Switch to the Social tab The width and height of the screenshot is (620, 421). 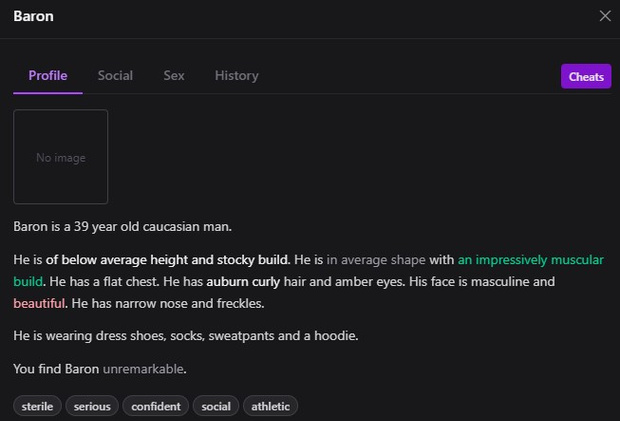click(x=115, y=76)
